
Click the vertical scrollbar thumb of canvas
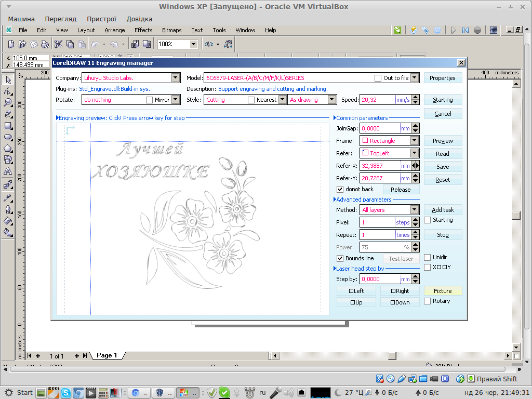(x=516, y=215)
